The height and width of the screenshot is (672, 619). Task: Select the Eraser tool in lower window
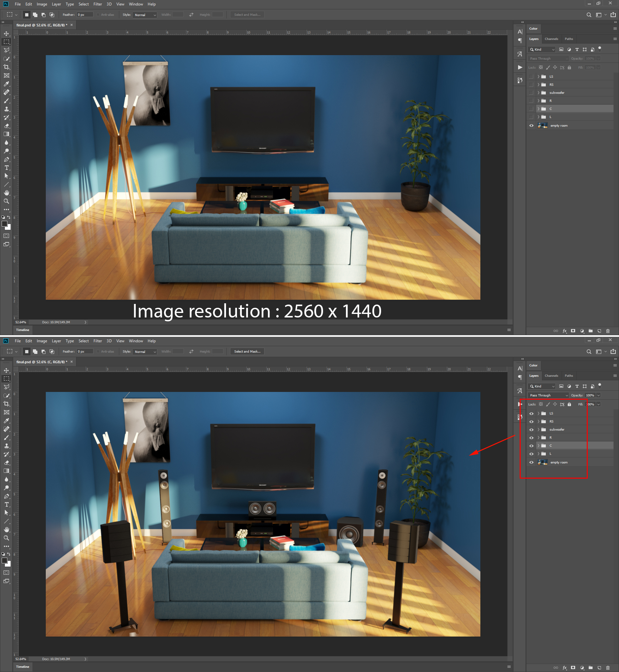point(6,463)
